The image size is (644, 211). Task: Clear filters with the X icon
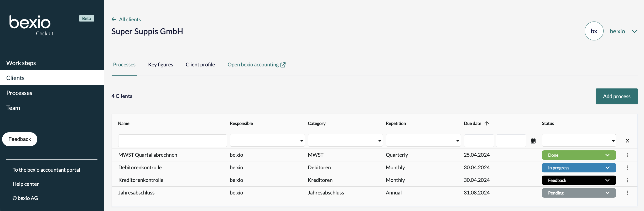click(627, 141)
